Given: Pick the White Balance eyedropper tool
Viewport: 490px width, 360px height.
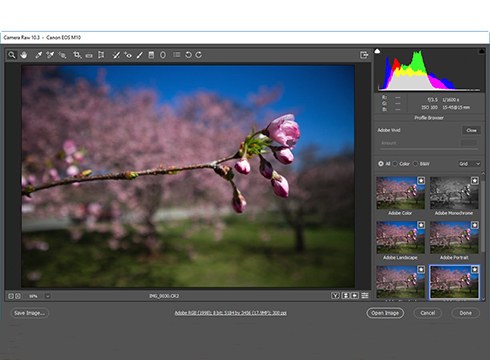Looking at the screenshot, I should pyautogui.click(x=39, y=55).
